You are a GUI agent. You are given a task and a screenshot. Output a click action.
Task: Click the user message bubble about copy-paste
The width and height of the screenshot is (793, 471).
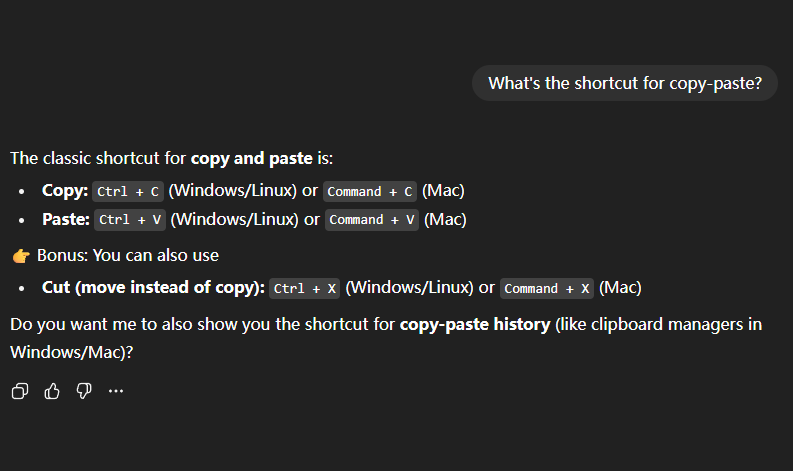coord(625,83)
